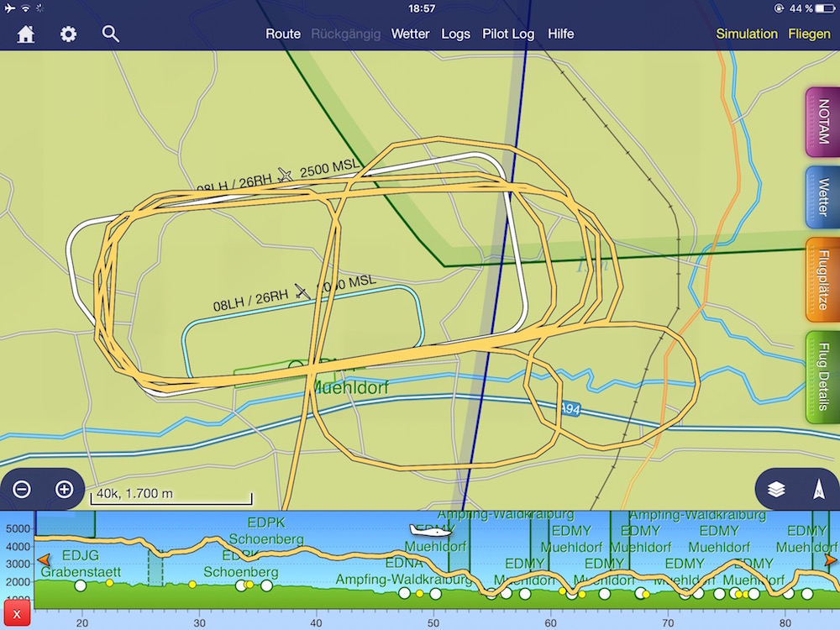Open the Hilfe help menu
The width and height of the screenshot is (840, 630).
coord(561,34)
